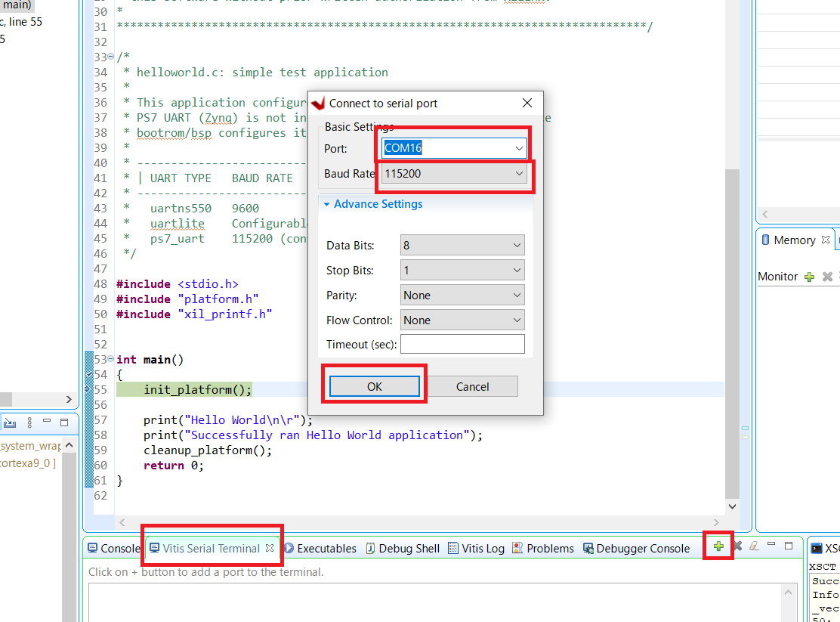This screenshot has height=622, width=840.
Task: Click the serial terminal output text area
Action: [x=436, y=602]
